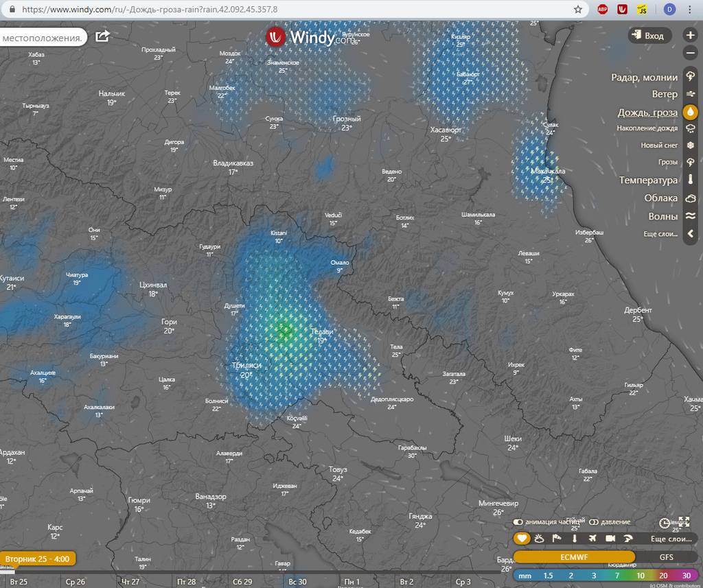Switch to the Temperature layer icon
The width and height of the screenshot is (703, 588).
point(691,180)
